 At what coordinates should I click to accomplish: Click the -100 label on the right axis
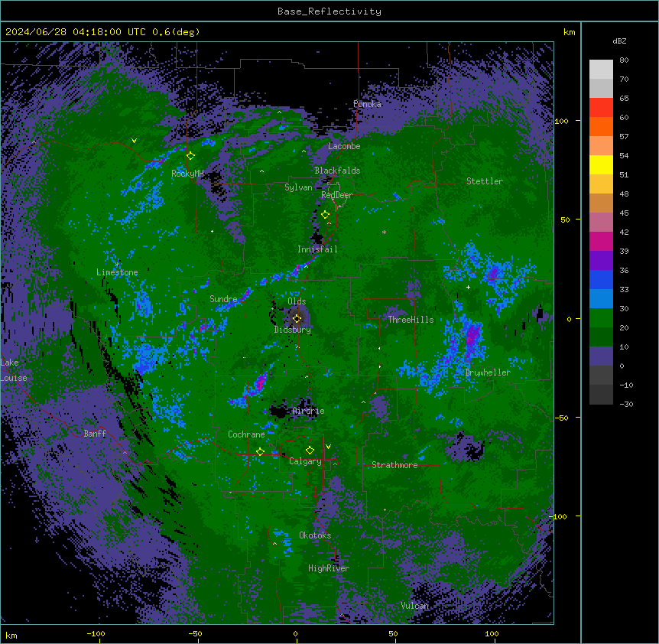pos(559,516)
